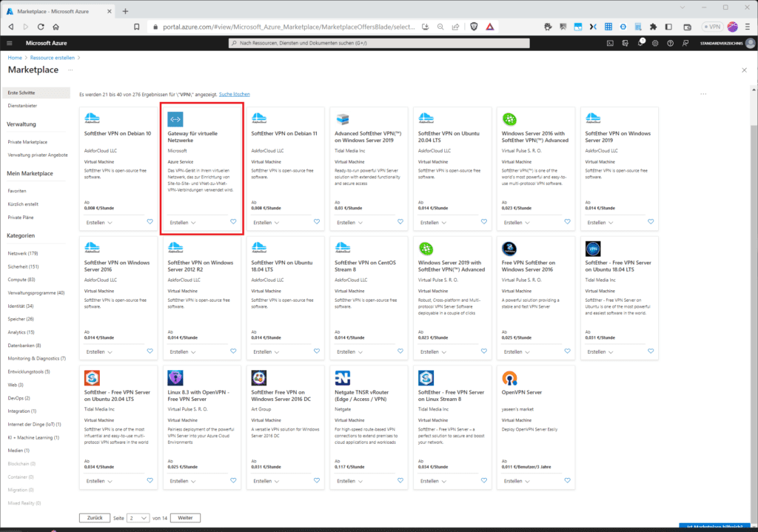Image resolution: width=758 pixels, height=532 pixels.
Task: Favorite SoftEther VPN on CentOS Stream 8
Action: [x=400, y=351]
